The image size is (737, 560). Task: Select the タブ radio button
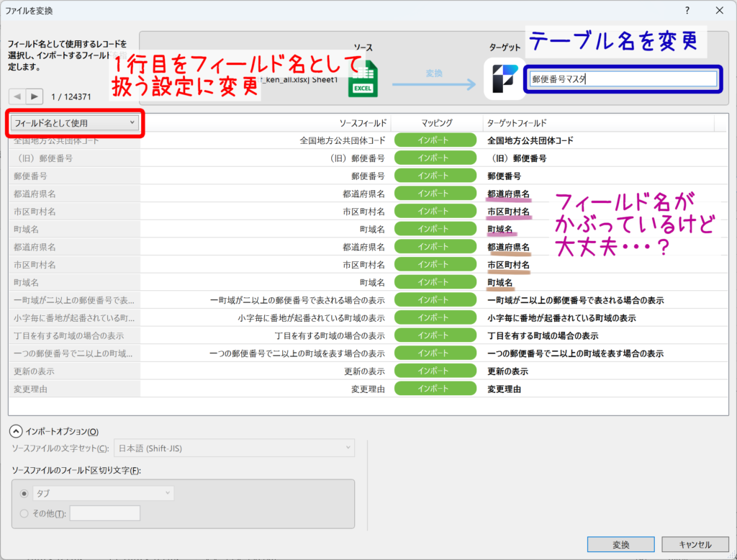(26, 494)
